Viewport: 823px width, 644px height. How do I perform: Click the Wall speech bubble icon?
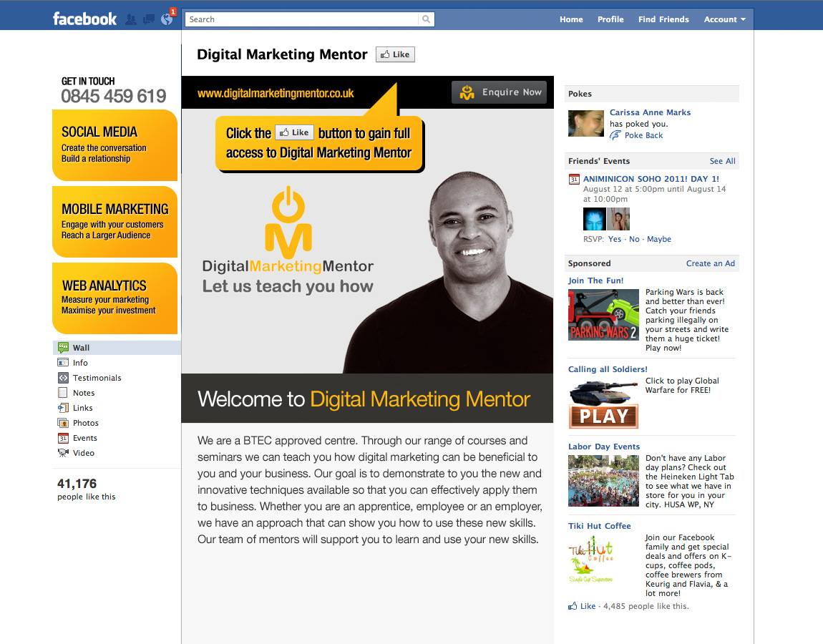pos(63,347)
